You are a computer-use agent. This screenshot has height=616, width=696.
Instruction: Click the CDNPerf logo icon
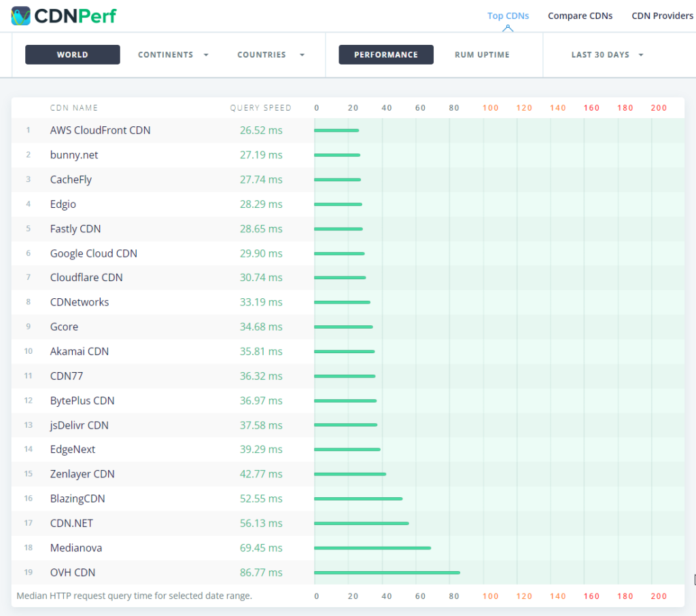[x=21, y=16]
